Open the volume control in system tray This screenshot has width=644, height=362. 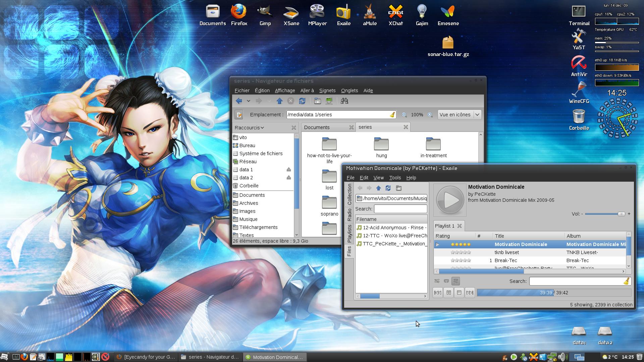(x=562, y=357)
